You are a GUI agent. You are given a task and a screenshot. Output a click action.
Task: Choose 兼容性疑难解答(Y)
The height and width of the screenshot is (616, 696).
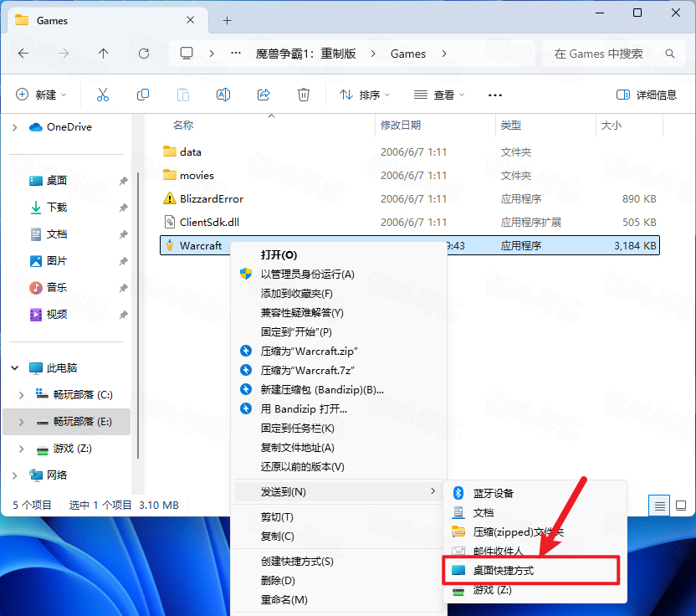340,313
